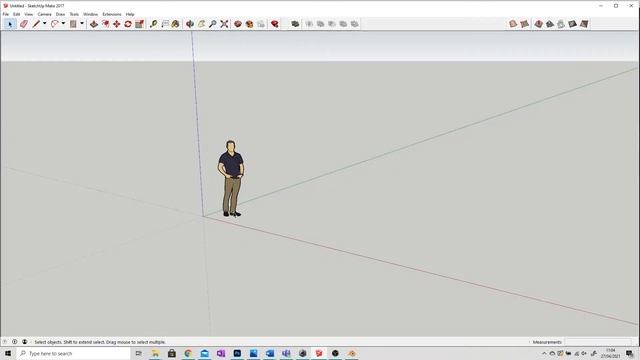Image resolution: width=640 pixels, height=360 pixels.
Task: Open the Extension Manager ruby icon
Action: (x=275, y=24)
